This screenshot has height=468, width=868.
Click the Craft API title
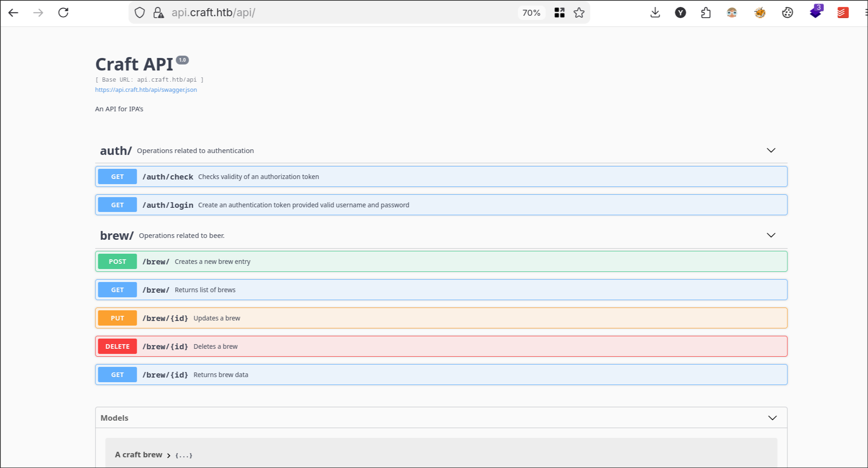click(134, 64)
